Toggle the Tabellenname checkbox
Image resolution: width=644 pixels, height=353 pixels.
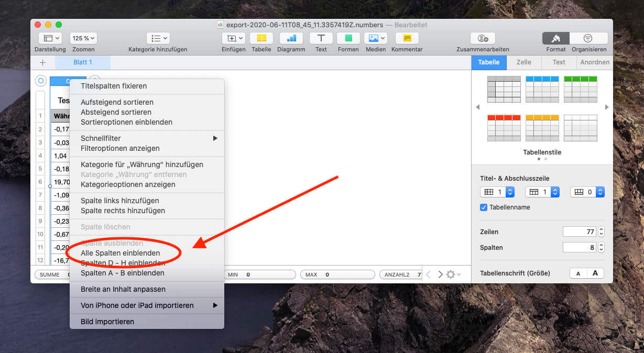point(484,207)
